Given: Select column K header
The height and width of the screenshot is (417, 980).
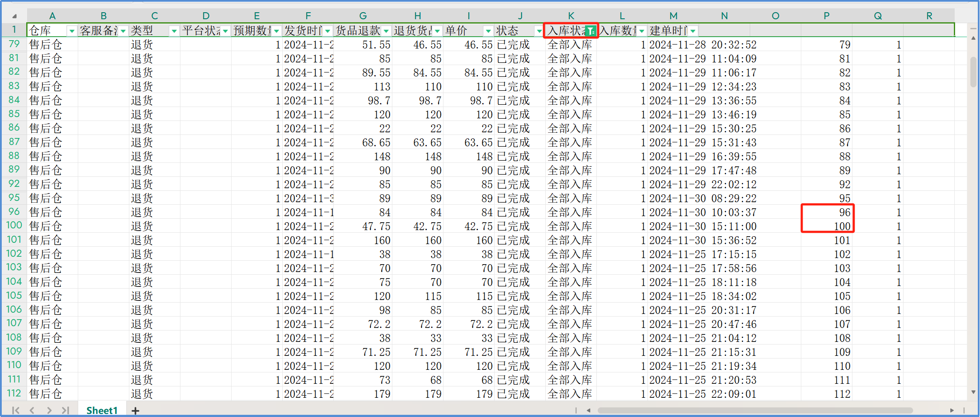Looking at the screenshot, I should 571,16.
